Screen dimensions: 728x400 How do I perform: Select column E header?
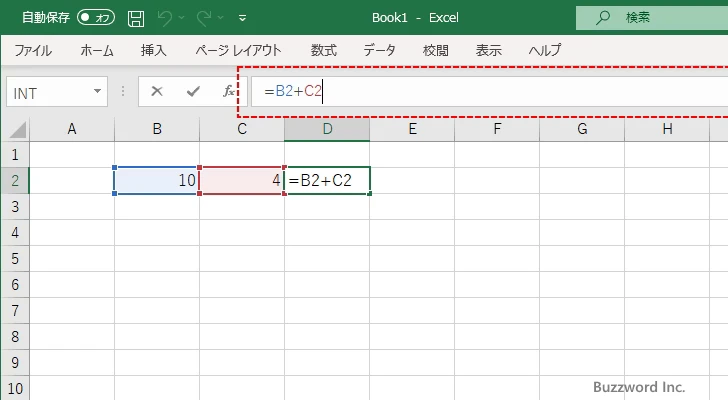point(412,129)
